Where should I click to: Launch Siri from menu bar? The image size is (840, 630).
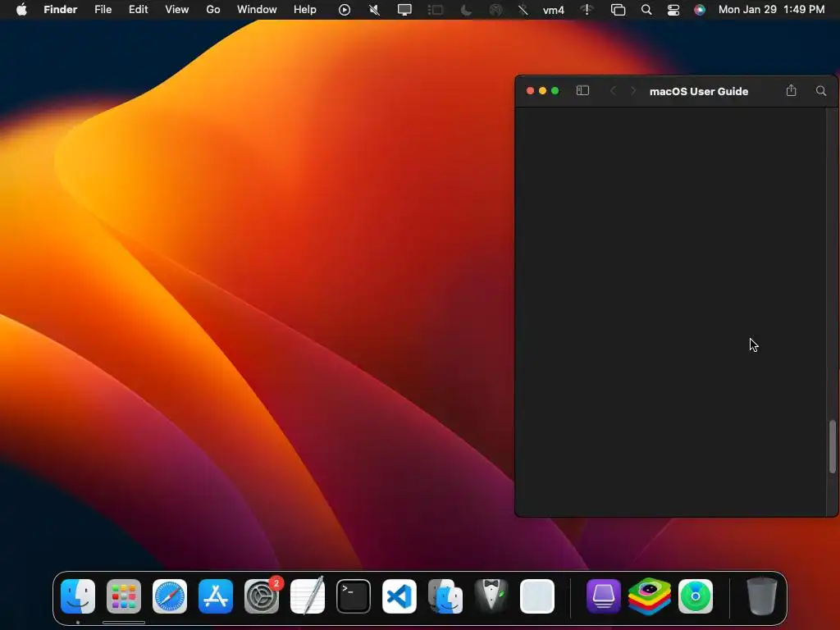coord(700,10)
